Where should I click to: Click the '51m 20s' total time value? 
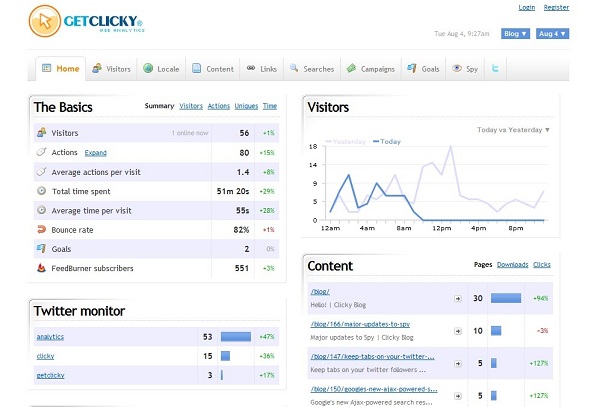click(233, 191)
